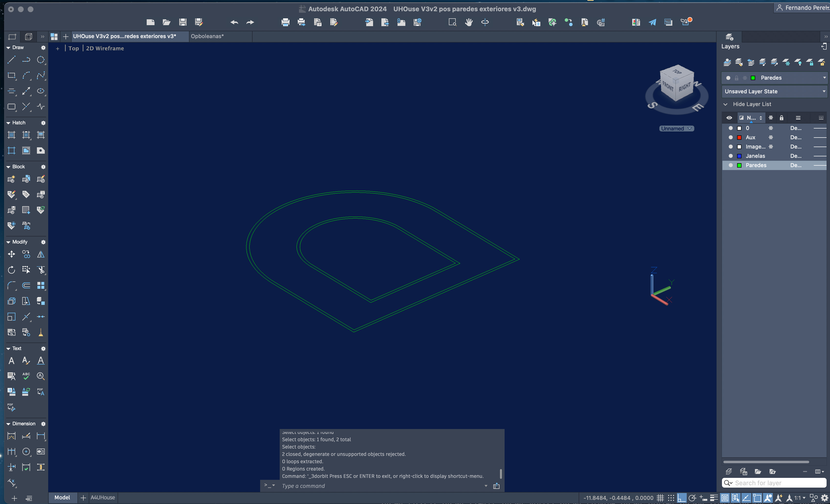Open the 2D Wireframe visual style menu

(105, 48)
